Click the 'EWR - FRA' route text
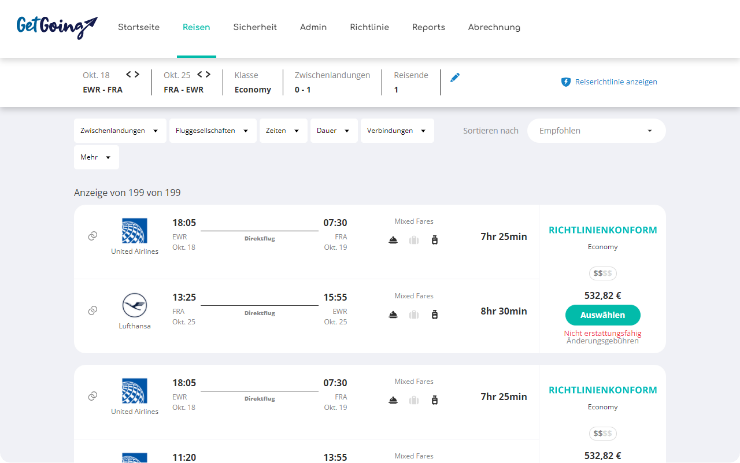 [102, 90]
